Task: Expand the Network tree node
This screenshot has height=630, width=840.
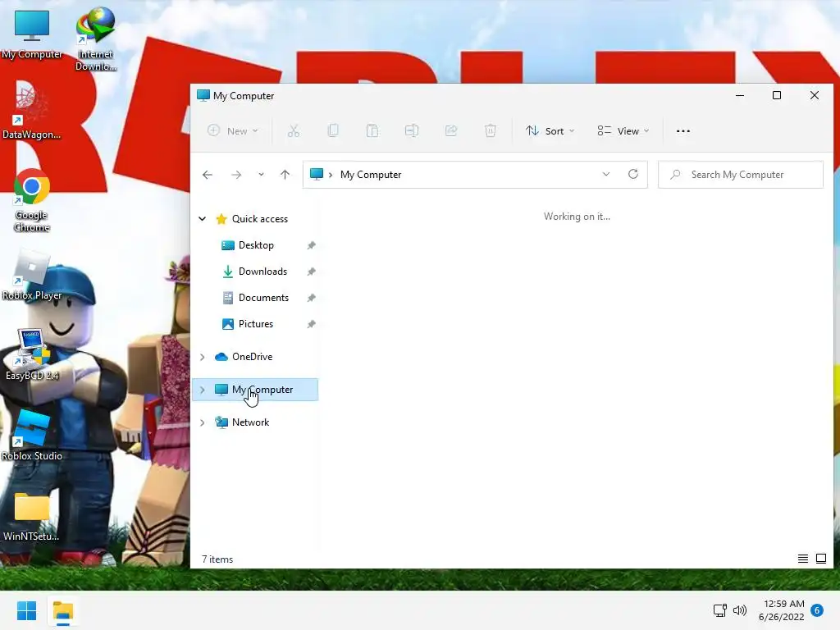Action: 203,422
